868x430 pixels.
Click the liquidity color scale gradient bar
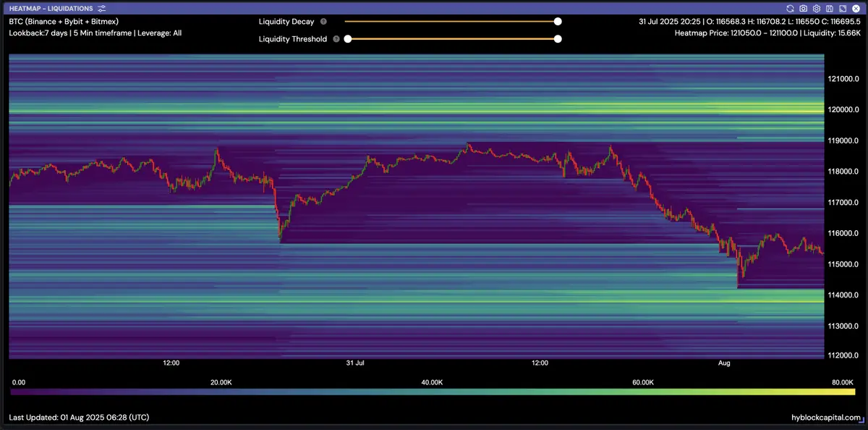point(433,392)
